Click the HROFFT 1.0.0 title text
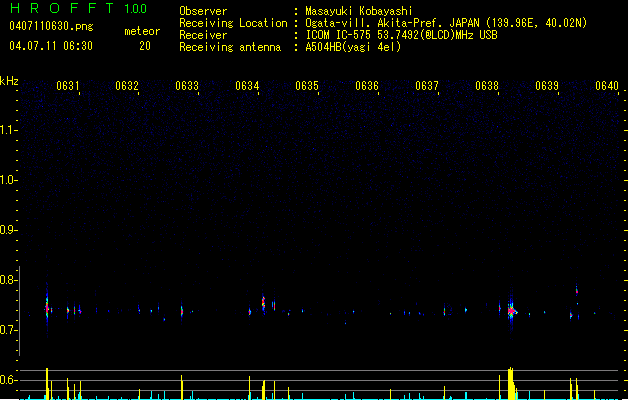Image resolution: width=629 pixels, height=400 pixels. [x=79, y=8]
